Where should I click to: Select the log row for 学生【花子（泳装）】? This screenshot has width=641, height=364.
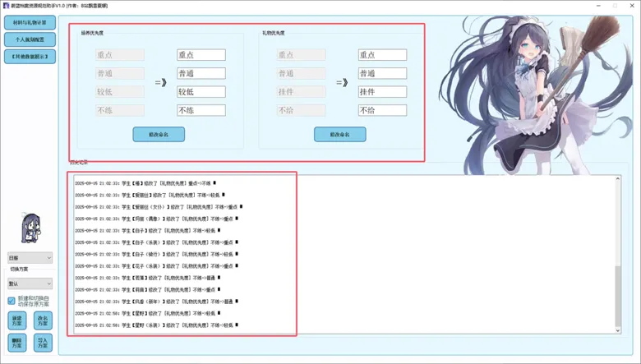[157, 266]
